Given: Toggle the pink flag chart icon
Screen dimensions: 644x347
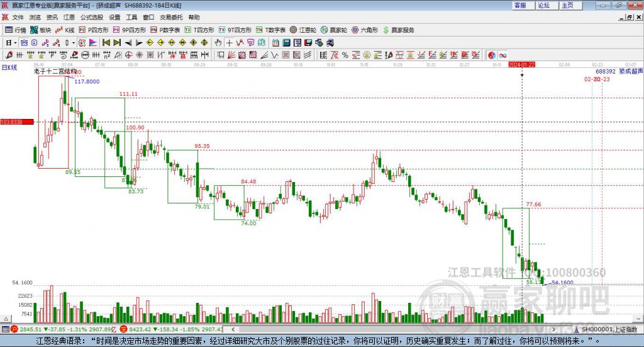Looking at the screenshot, I should [x=93, y=43].
